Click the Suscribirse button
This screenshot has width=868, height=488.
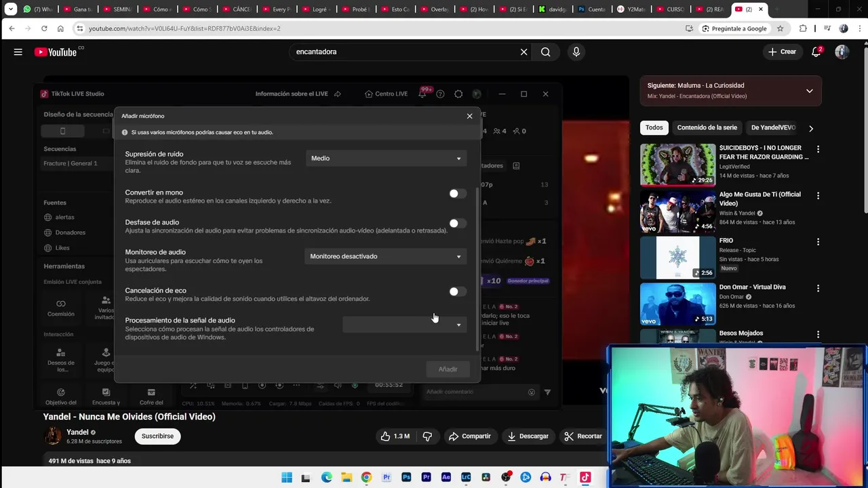(157, 436)
